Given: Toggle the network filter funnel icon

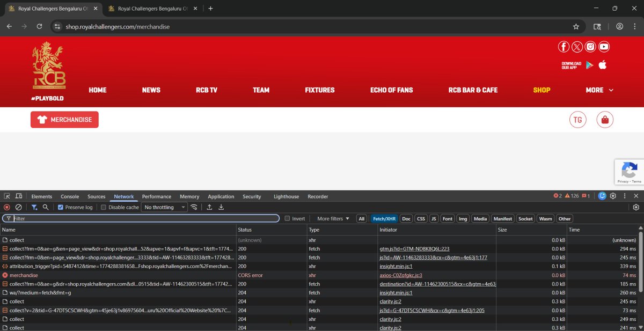Looking at the screenshot, I should point(34,207).
